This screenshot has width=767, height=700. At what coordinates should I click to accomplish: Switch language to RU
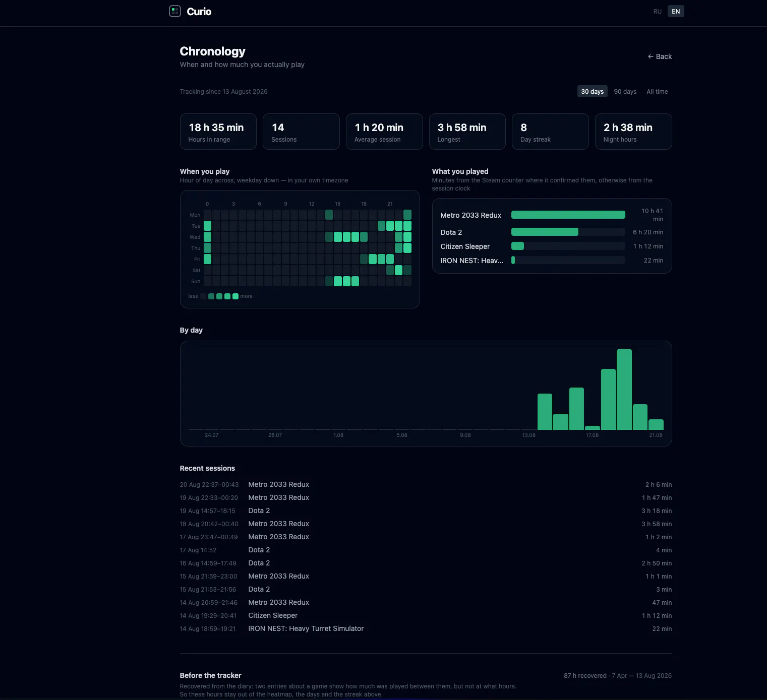coord(657,12)
